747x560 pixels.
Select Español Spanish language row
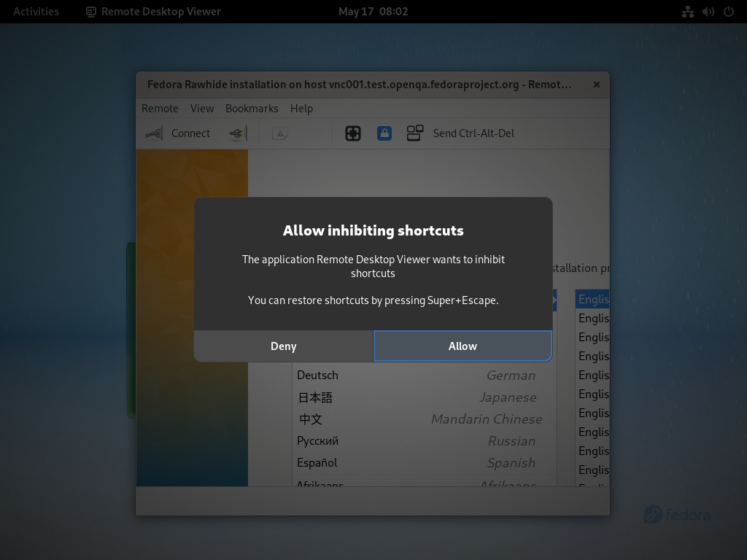pos(425,463)
